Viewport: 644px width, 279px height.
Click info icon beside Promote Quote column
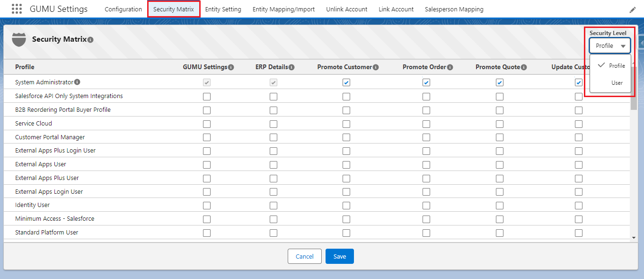pos(524,67)
